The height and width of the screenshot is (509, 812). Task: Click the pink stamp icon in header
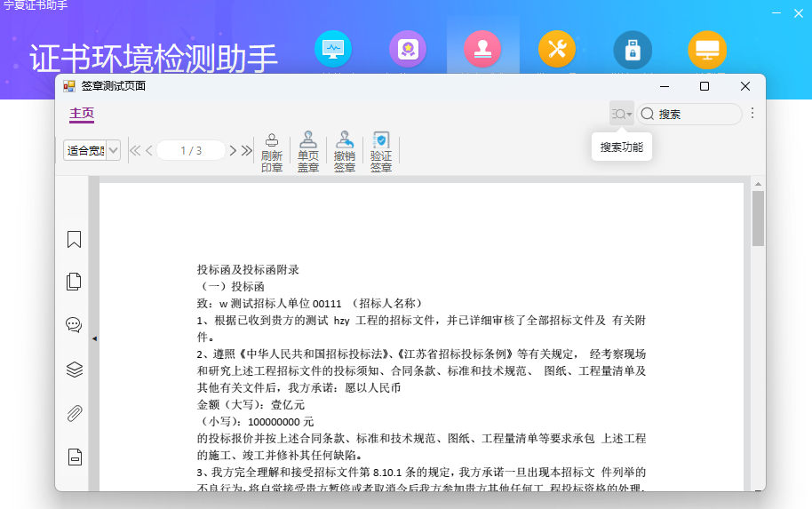pos(482,49)
